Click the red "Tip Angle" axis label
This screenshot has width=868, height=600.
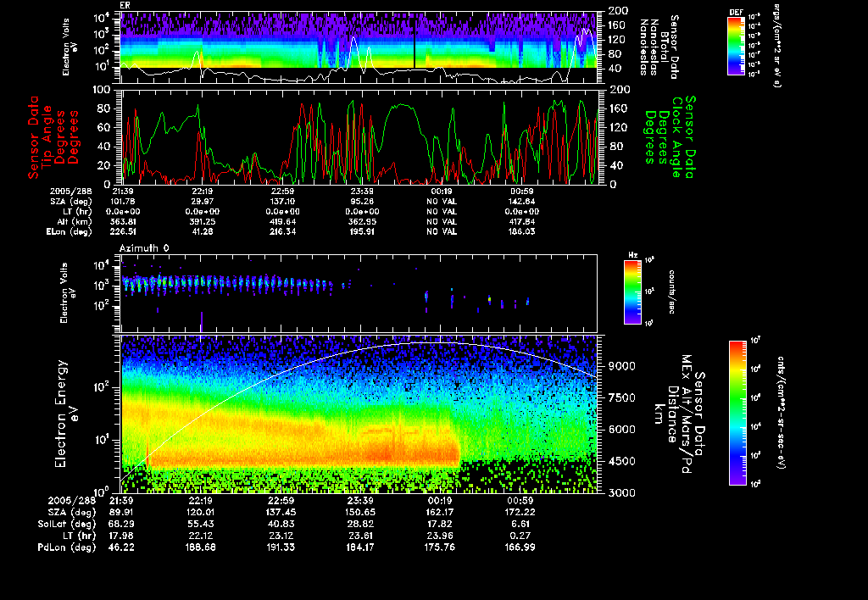[47, 136]
